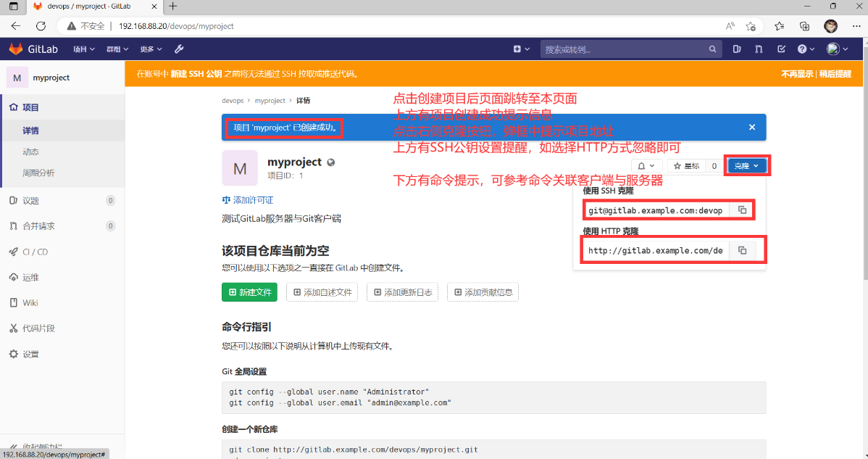Open the issues icon in top navbar
Image resolution: width=868 pixels, height=459 pixels.
pos(737,49)
